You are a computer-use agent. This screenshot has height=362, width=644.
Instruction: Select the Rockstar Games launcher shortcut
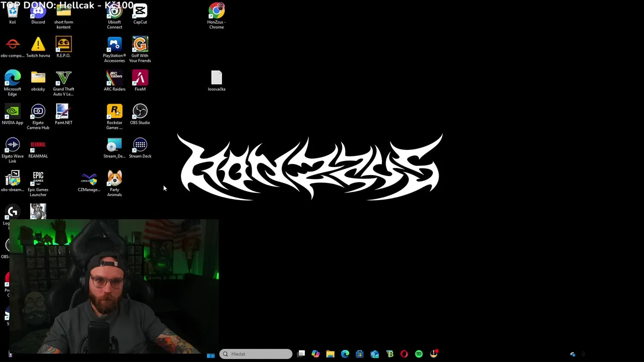click(114, 117)
